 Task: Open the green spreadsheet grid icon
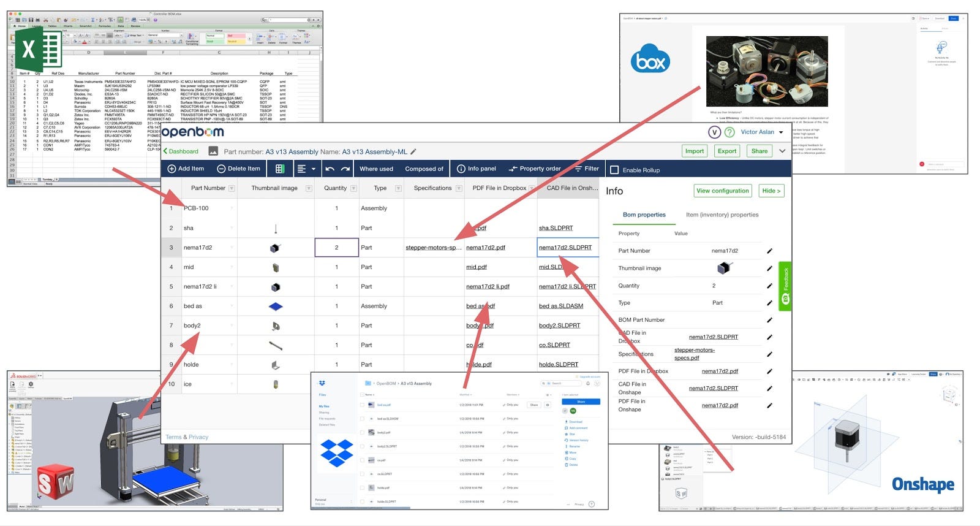pos(279,169)
